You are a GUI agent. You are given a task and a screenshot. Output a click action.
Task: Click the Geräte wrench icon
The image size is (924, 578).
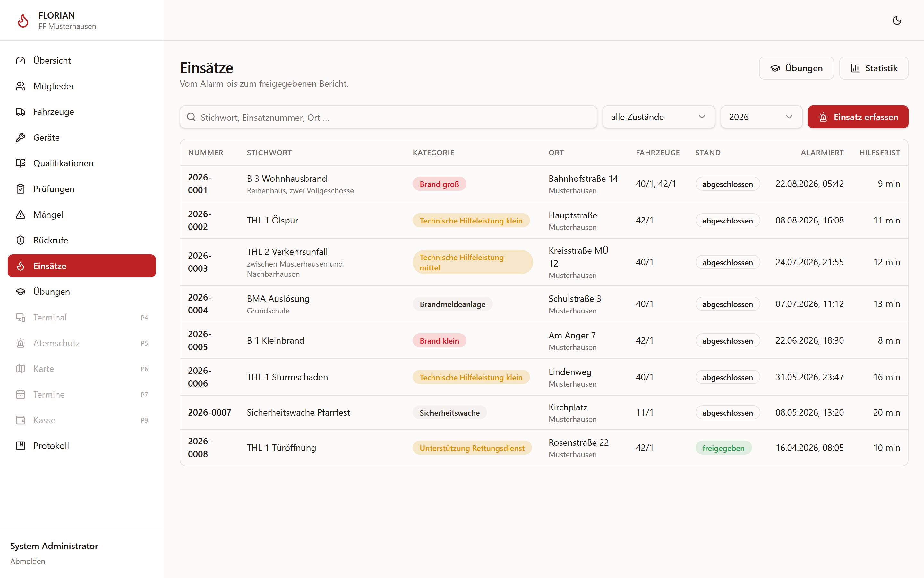click(21, 137)
